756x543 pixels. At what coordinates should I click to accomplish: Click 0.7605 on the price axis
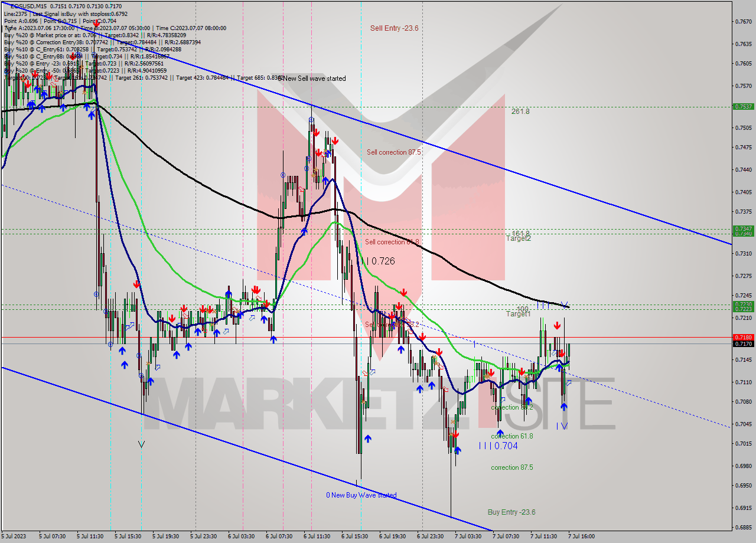(x=743, y=63)
